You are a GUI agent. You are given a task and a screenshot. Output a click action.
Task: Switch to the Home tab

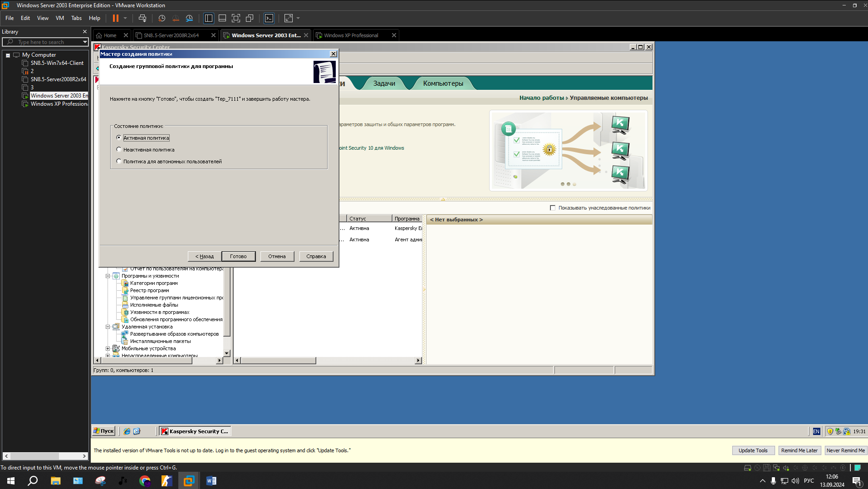(110, 35)
